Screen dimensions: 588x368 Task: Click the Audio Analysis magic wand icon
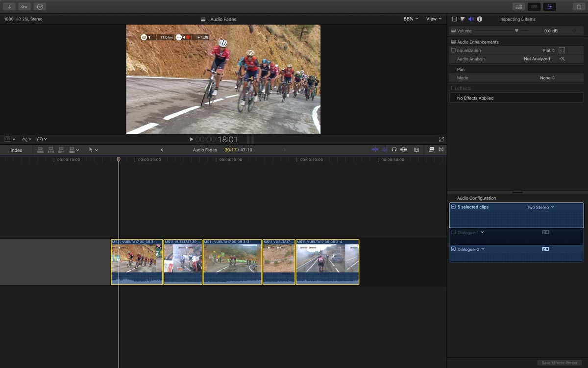pos(562,59)
